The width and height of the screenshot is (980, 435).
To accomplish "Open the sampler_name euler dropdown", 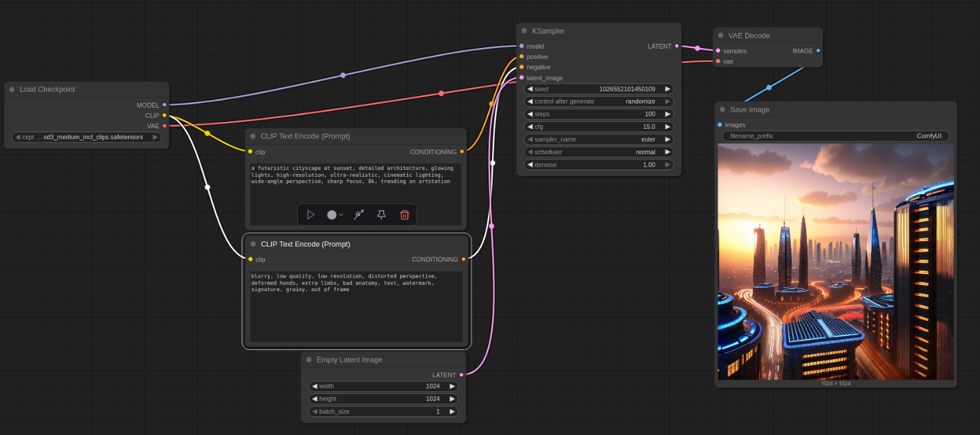I will 598,139.
